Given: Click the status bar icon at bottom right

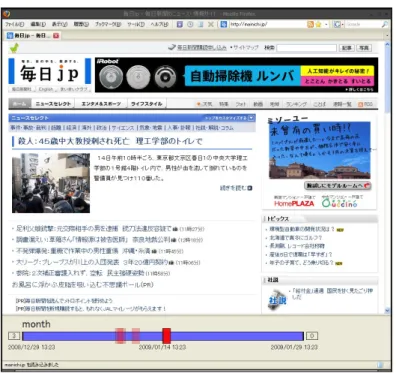Looking at the screenshot, I should pos(379,365).
